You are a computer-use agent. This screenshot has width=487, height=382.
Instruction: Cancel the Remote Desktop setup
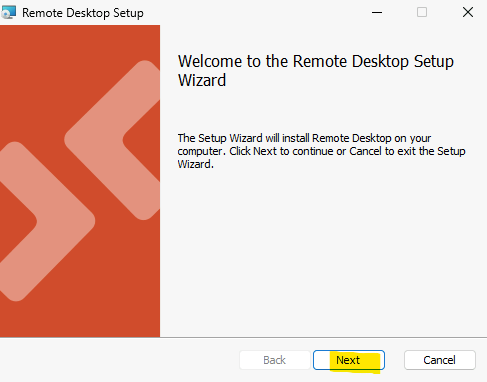(440, 360)
